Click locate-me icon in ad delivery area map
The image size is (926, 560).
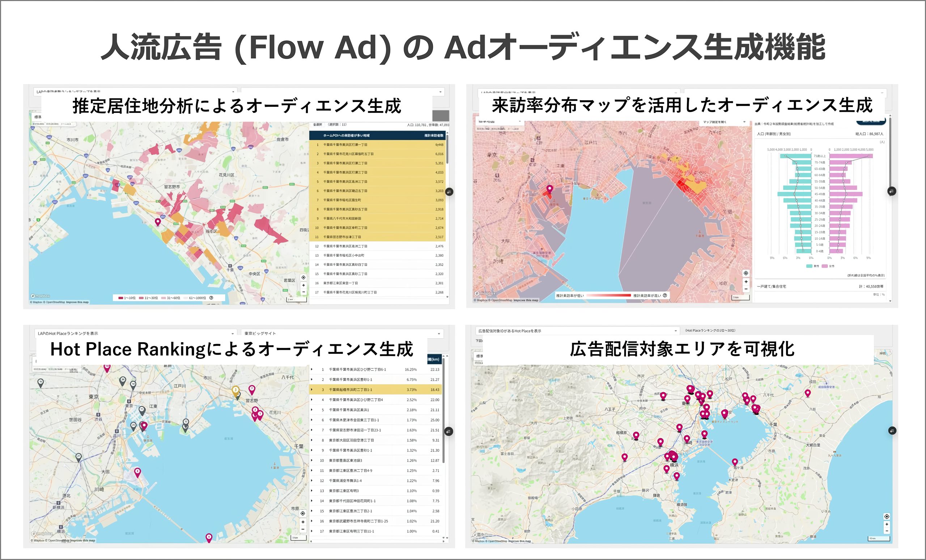pos(887,516)
